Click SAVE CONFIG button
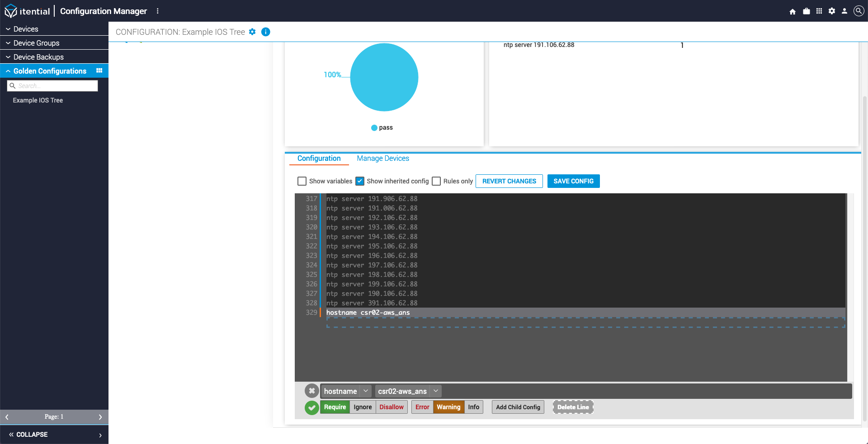Viewport: 868px width, 444px height. 574,181
